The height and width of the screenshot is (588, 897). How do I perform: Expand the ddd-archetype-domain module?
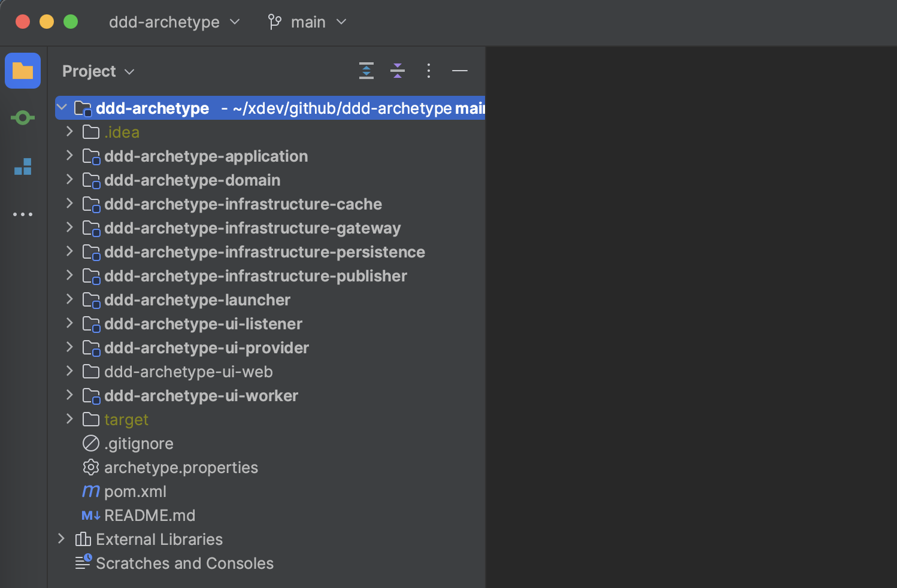(x=69, y=180)
